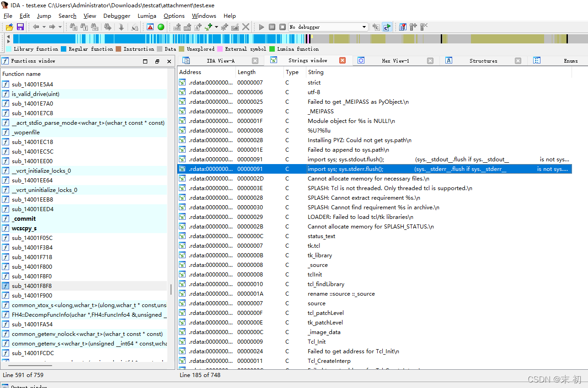Select the '_MEIPASS' string row

375,111
